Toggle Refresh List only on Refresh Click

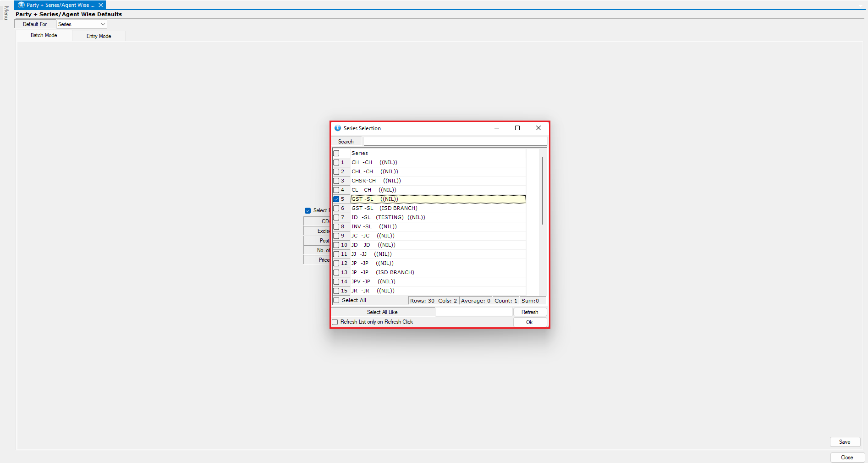click(335, 322)
